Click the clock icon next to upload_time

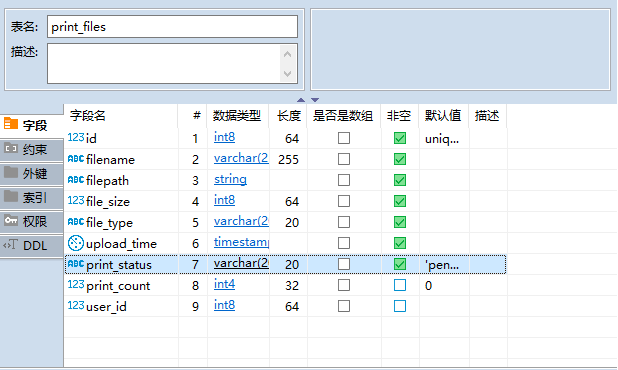pos(76,243)
